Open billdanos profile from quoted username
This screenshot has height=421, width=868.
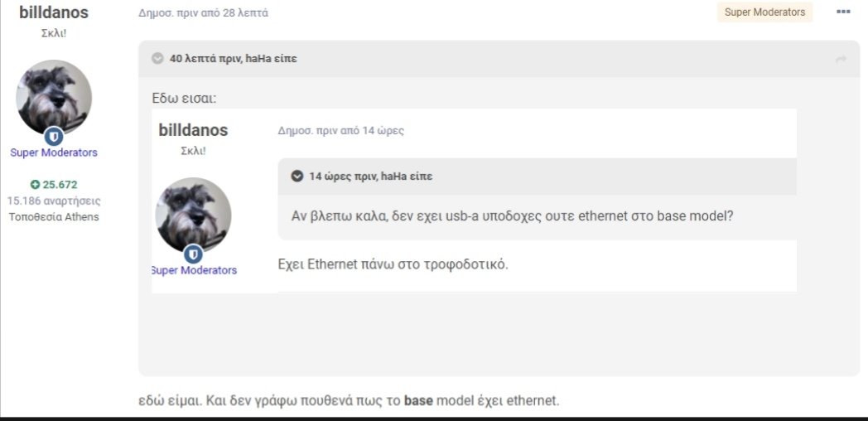193,130
